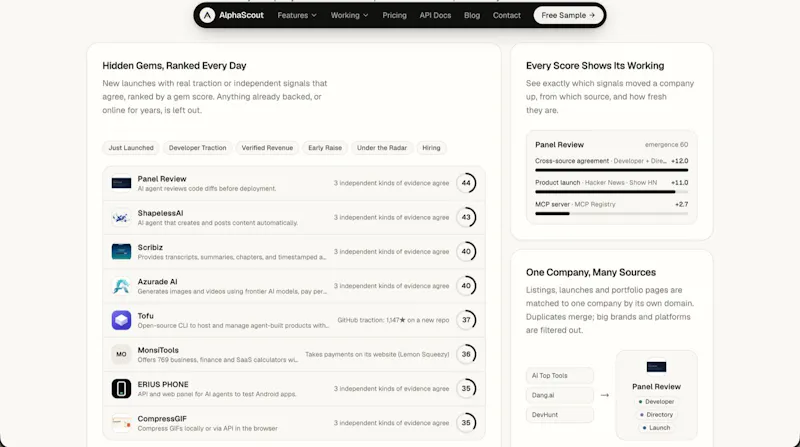This screenshot has height=447, width=800.
Task: Expand the Features dropdown menu
Action: [x=297, y=15]
